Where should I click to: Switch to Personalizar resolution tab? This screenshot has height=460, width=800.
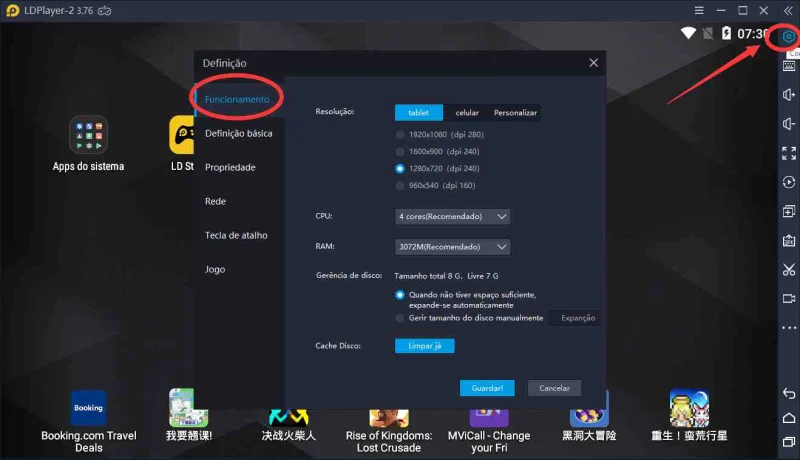point(515,113)
